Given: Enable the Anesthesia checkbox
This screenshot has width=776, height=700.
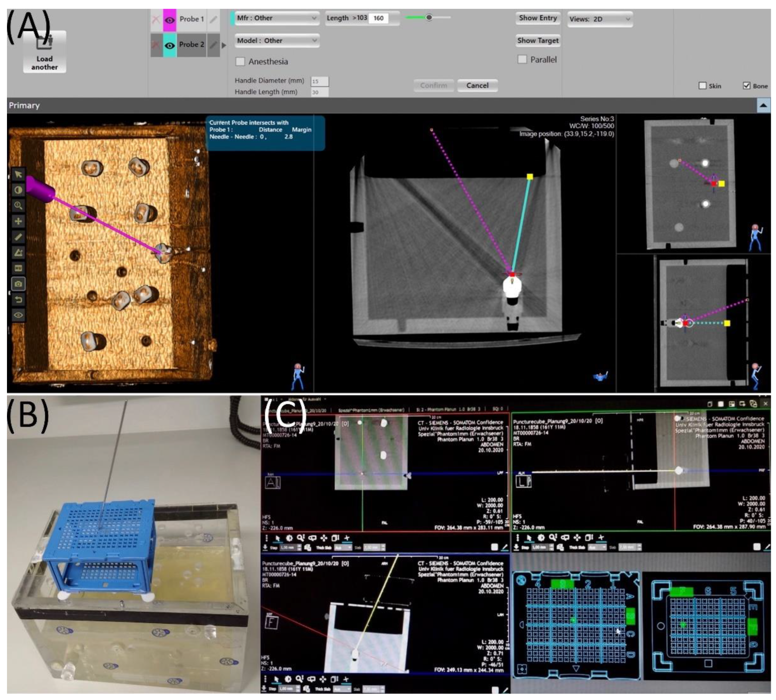Looking at the screenshot, I should click(240, 62).
